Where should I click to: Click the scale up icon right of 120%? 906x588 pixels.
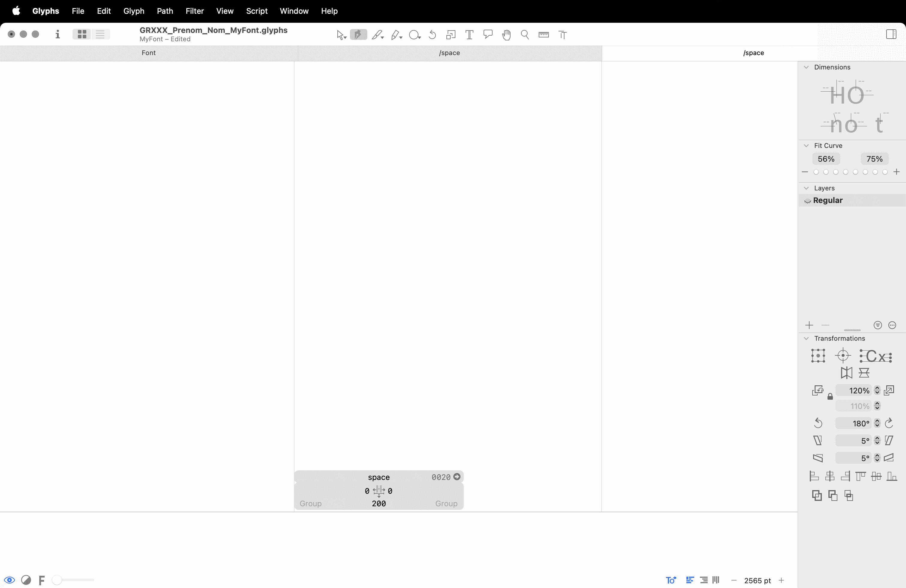coord(889,390)
